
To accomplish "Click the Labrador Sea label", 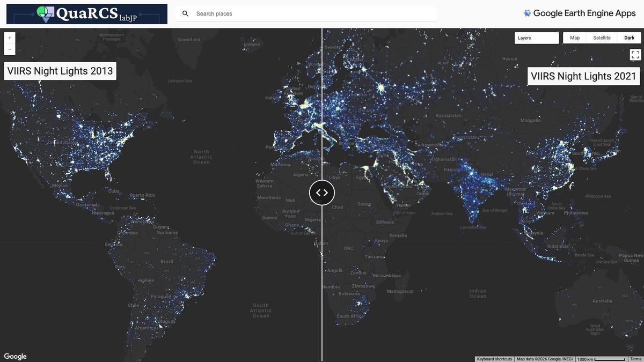I will tap(180, 81).
